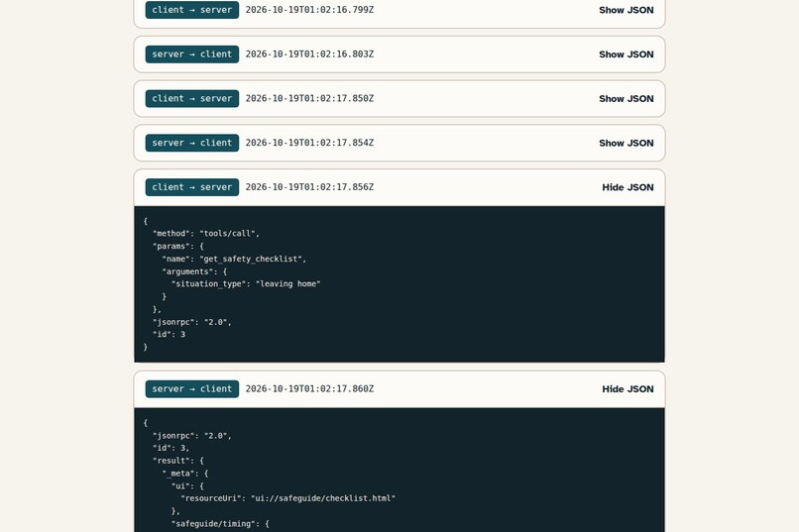Click the "jsonrpc": "2.0", line in the response

tap(192, 435)
